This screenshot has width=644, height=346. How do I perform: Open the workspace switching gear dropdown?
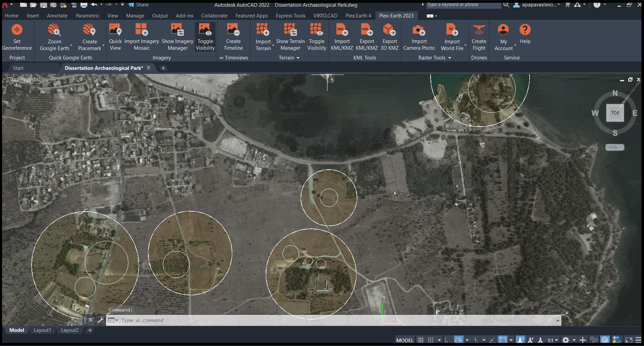pos(574,340)
